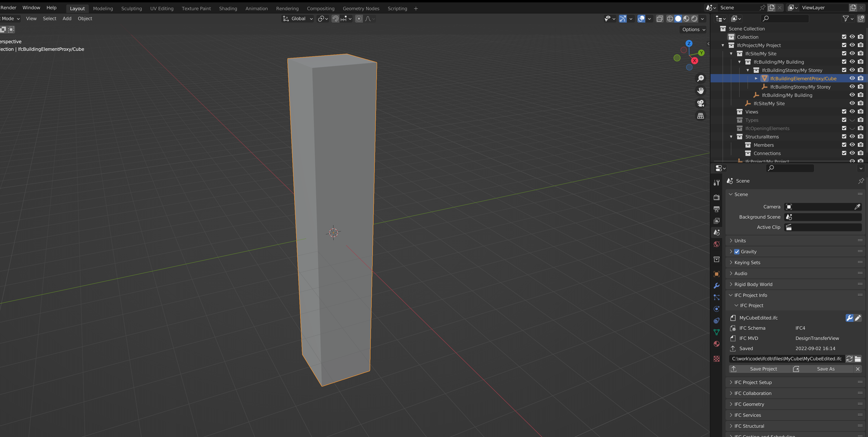
Task: Open the Tool properties tab
Action: pyautogui.click(x=716, y=183)
